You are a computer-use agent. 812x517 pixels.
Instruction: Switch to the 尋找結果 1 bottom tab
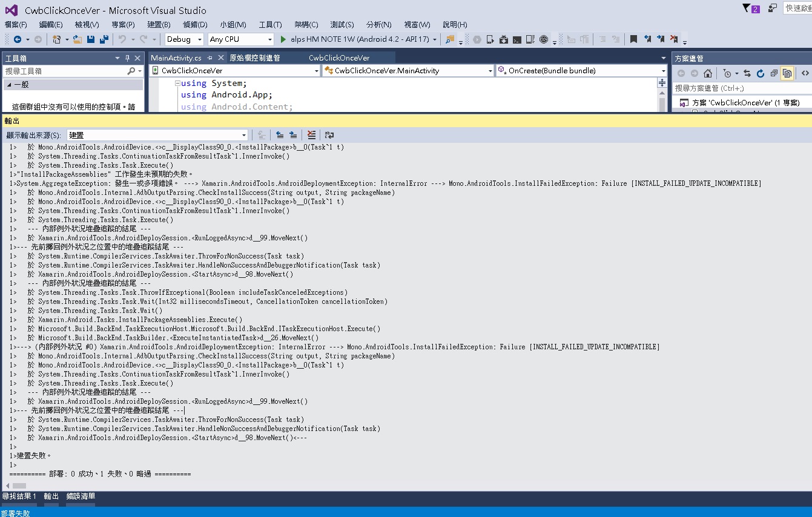[19, 496]
